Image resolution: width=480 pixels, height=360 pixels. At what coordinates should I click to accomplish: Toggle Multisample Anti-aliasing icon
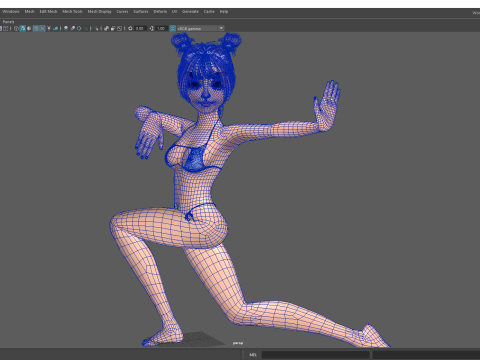click(x=79, y=29)
